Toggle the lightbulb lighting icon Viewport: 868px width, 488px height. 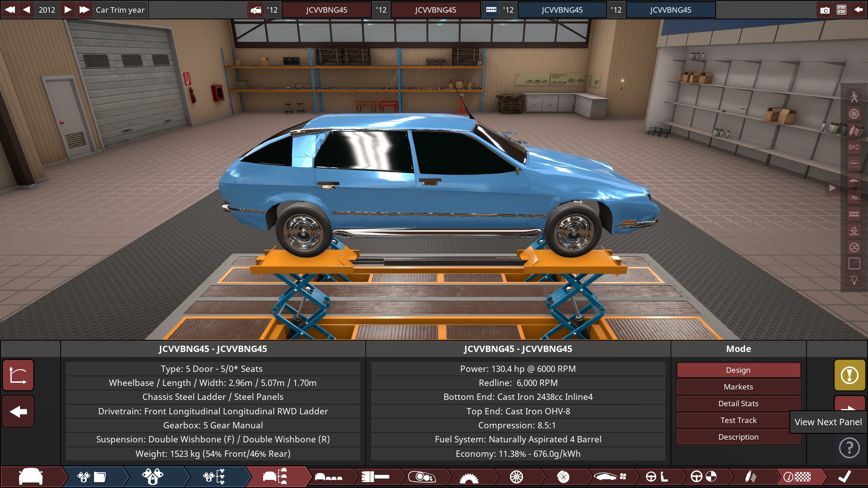[x=854, y=280]
